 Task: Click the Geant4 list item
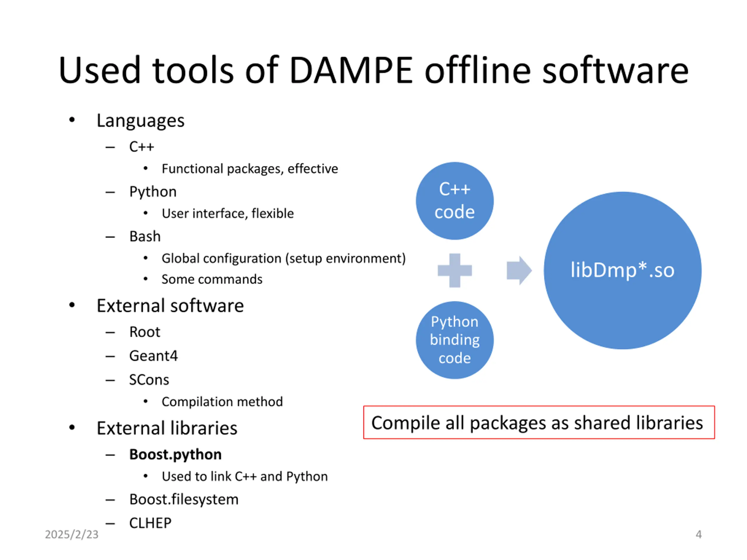tap(153, 356)
